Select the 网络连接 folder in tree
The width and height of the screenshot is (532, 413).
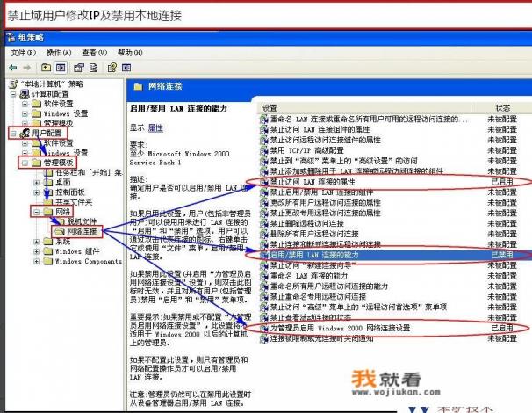tap(82, 232)
